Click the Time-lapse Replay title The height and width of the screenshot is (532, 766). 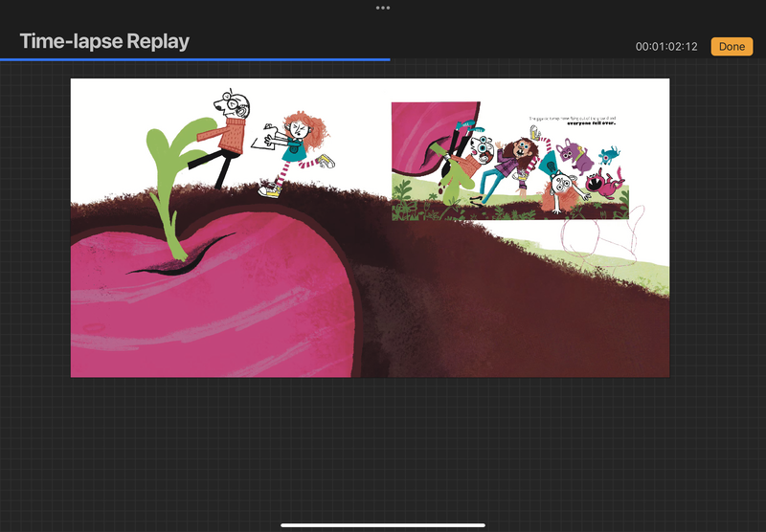[104, 42]
